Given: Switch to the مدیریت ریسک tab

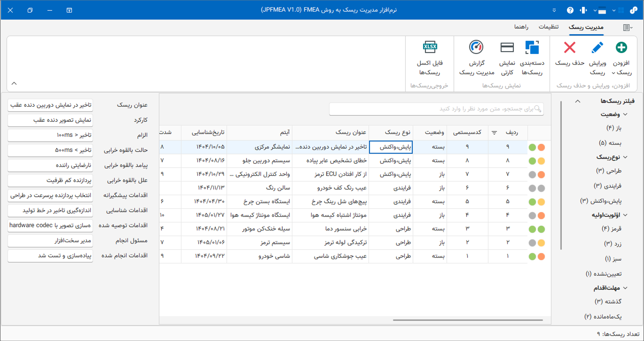Looking at the screenshot, I should tap(586, 27).
